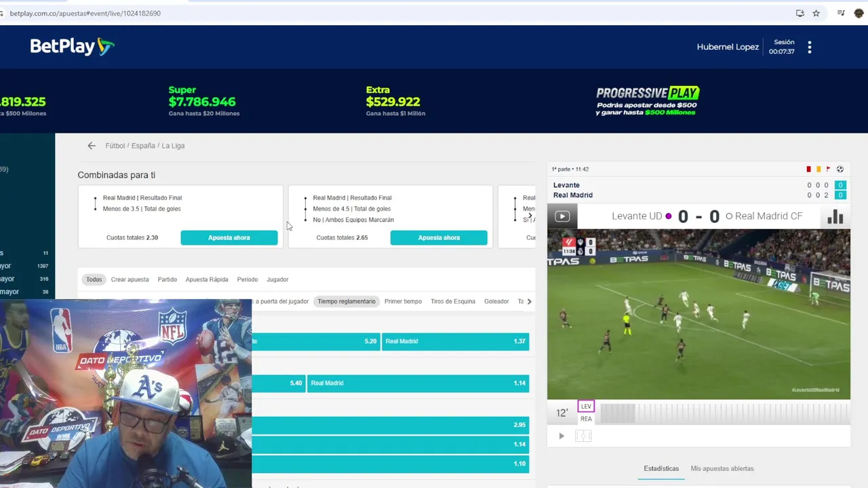This screenshot has height=488, width=868.
Task: Open the Hubernel Lopez account name
Action: (x=728, y=47)
